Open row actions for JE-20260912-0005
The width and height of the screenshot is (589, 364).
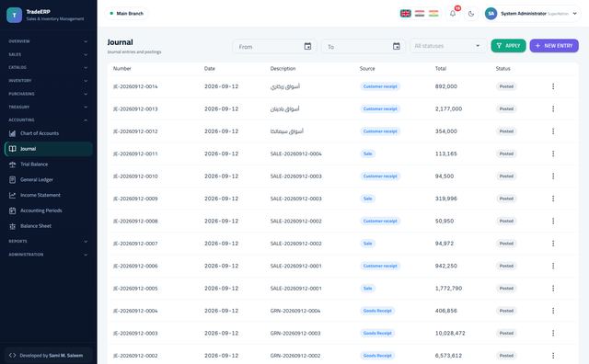[x=553, y=289]
